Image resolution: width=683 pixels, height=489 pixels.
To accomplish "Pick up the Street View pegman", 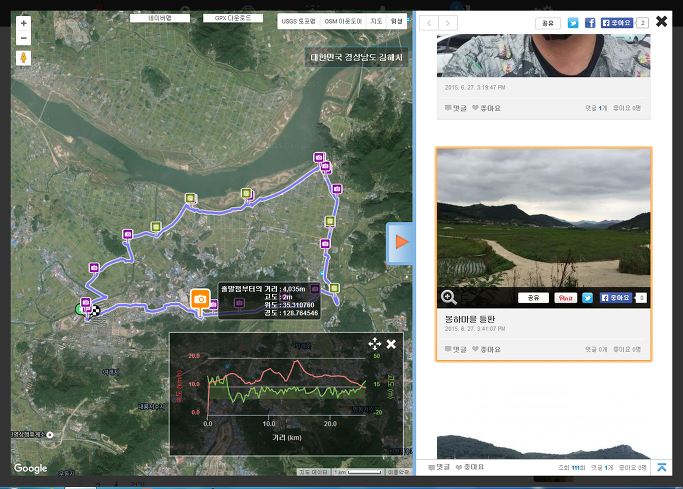I will point(24,57).
